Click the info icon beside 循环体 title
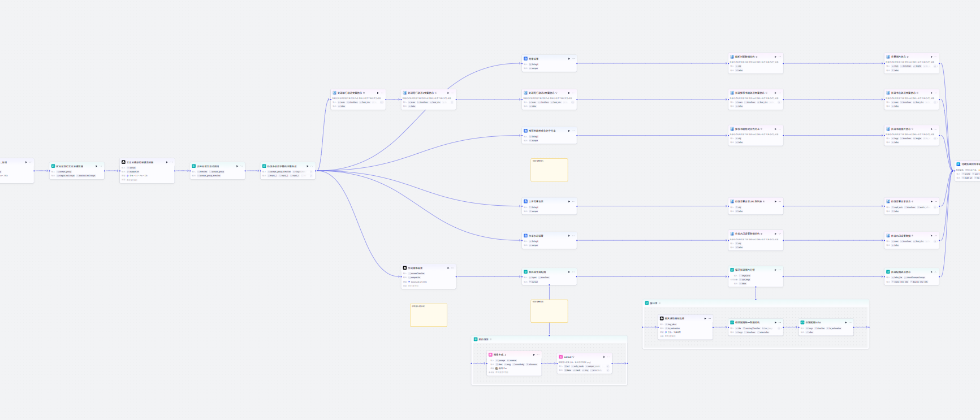 coord(659,303)
